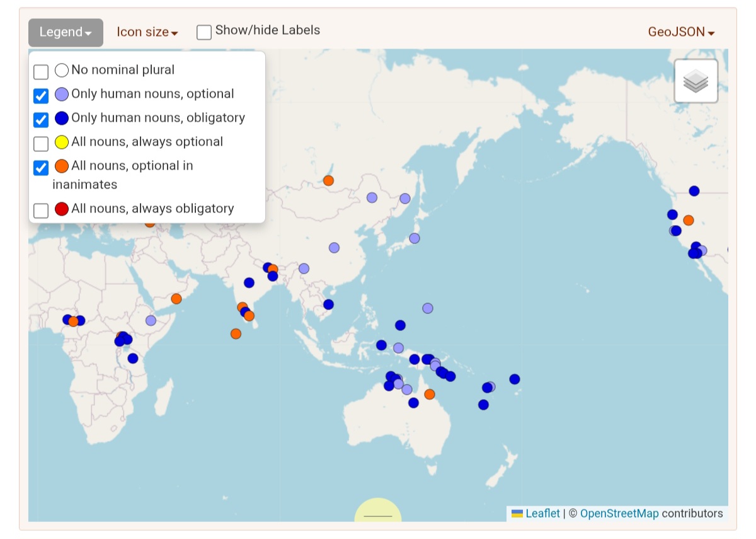The width and height of the screenshot is (756, 539).
Task: Uncheck Only human nouns, optional
Action: 41,95
